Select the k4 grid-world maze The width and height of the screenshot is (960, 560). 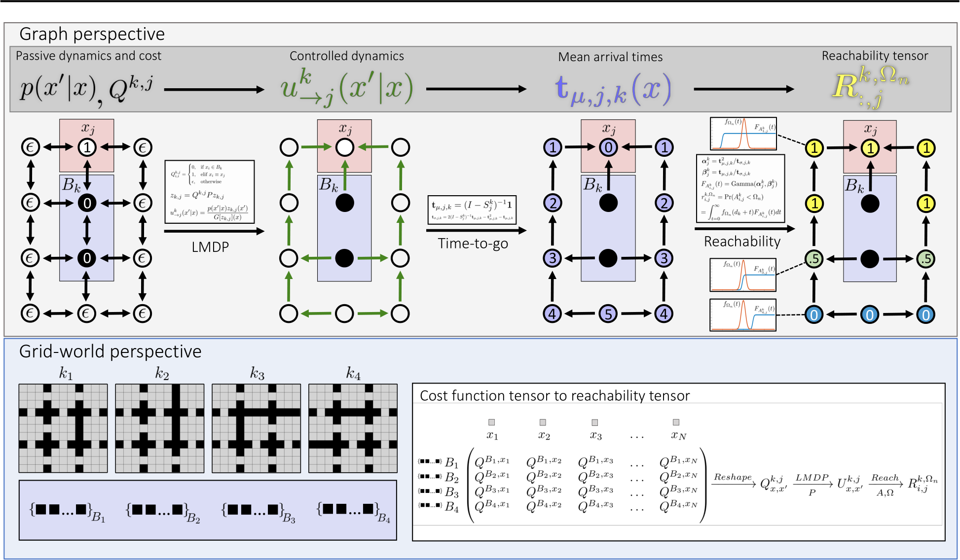point(353,428)
